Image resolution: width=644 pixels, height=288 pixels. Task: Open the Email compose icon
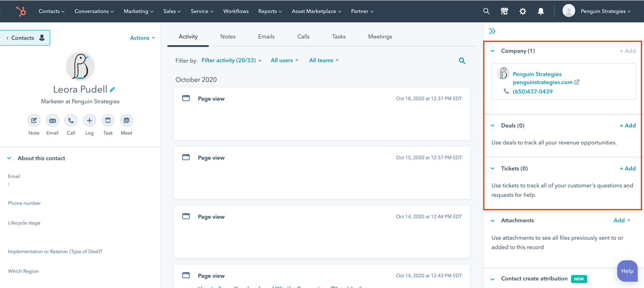tap(52, 121)
